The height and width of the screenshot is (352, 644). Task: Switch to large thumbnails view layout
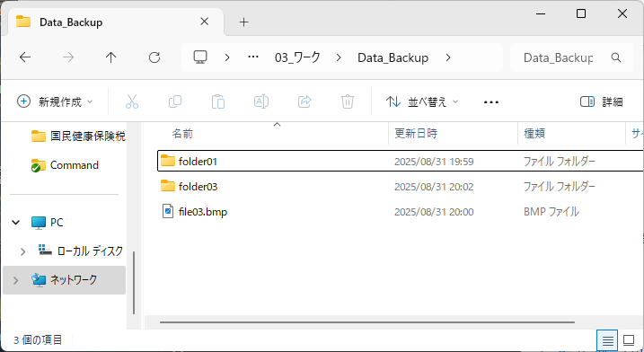629,340
